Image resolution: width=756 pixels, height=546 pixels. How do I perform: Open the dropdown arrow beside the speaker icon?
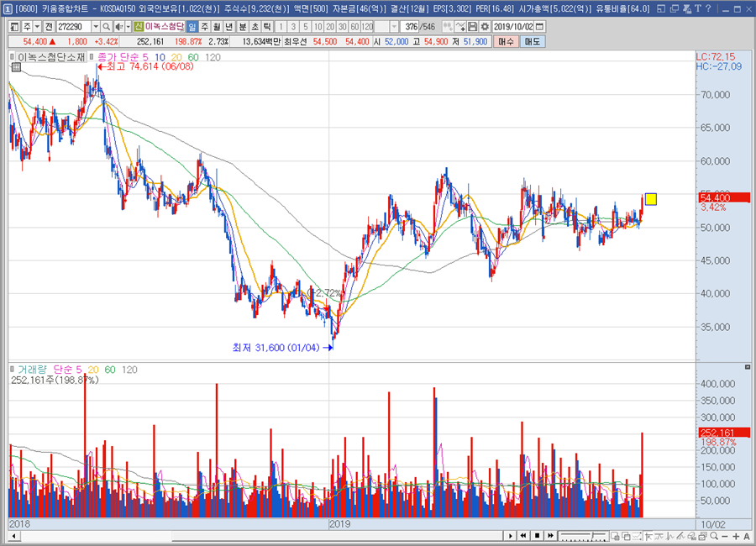click(x=129, y=27)
